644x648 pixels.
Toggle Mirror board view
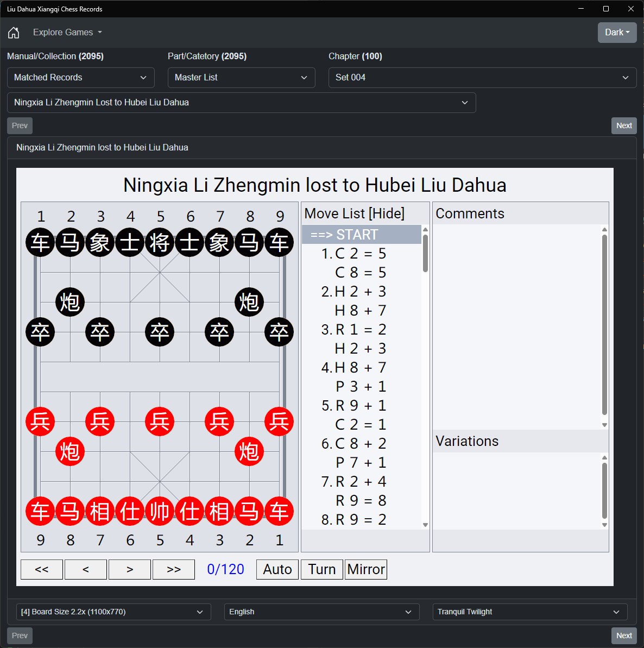(x=366, y=569)
